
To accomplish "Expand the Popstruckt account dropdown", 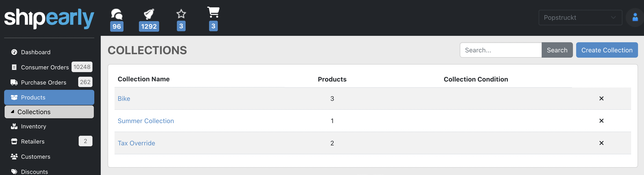I will (x=580, y=17).
